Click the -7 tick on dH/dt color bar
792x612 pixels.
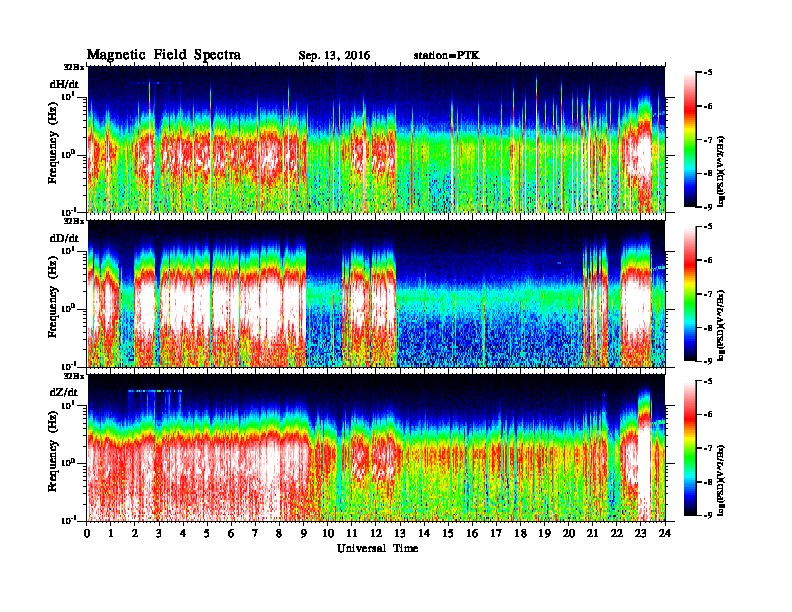click(x=708, y=140)
